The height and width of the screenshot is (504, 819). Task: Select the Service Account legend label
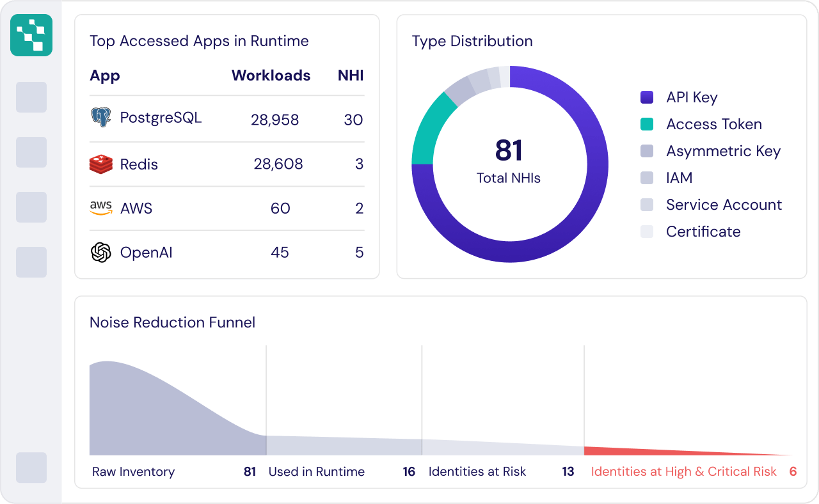[x=724, y=205]
